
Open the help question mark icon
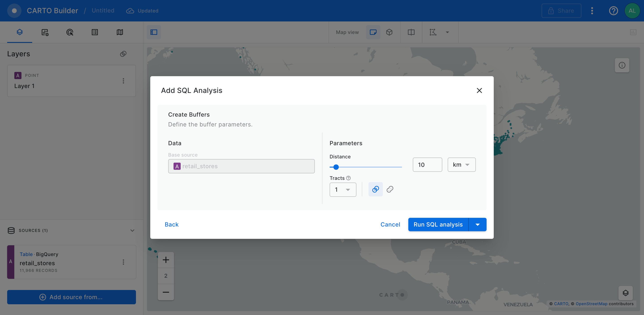[614, 11]
